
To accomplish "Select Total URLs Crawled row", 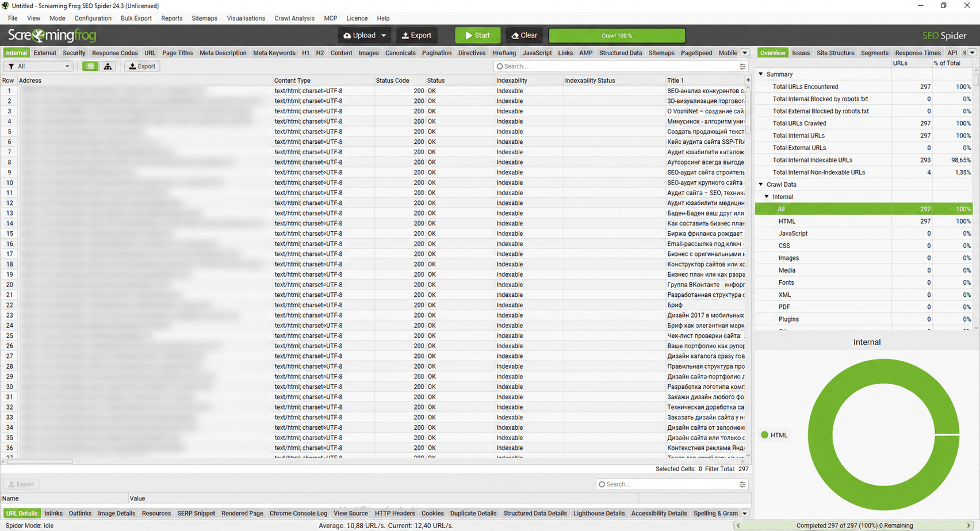I will point(863,123).
